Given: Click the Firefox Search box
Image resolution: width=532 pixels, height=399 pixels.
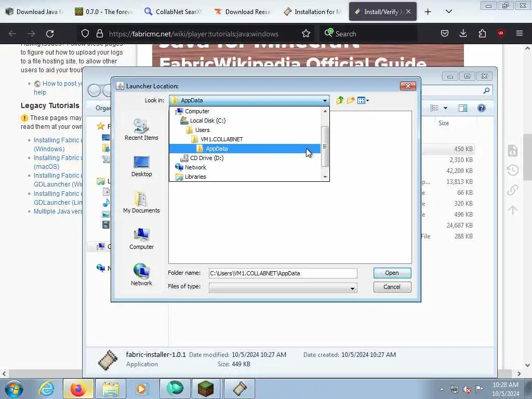Looking at the screenshot, I should coord(369,34).
